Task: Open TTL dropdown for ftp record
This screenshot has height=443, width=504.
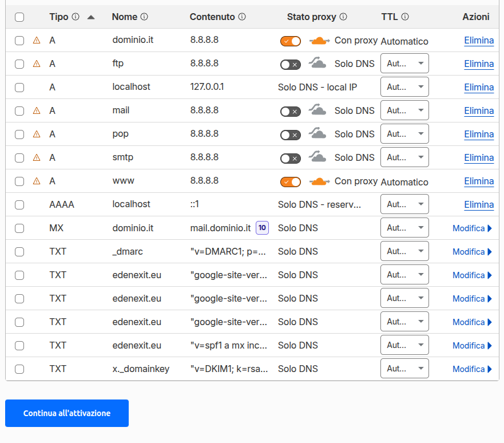Action: (x=404, y=64)
